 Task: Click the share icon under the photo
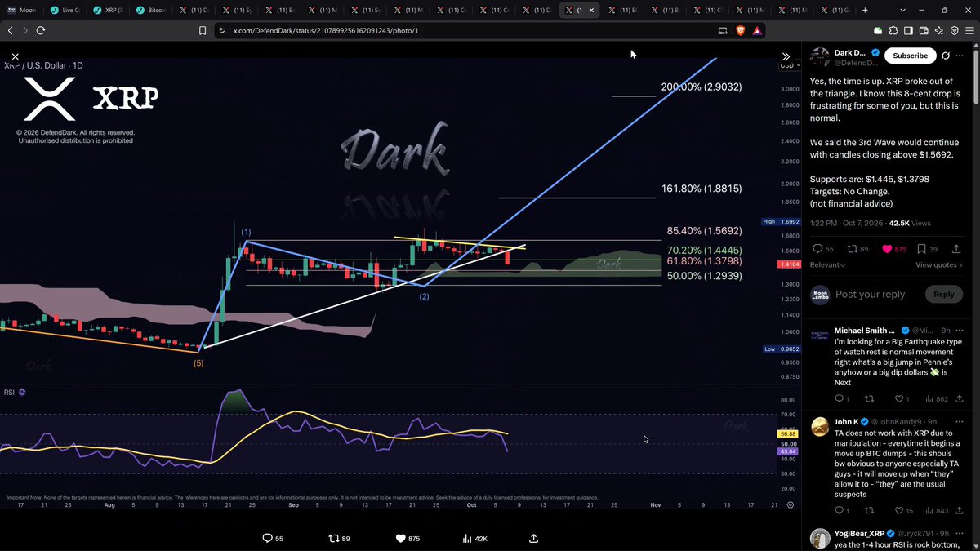(533, 539)
